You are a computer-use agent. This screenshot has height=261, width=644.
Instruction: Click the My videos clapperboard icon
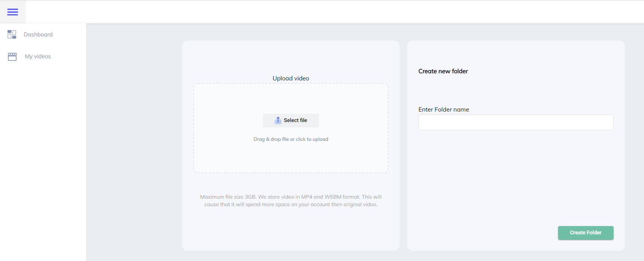click(x=12, y=57)
